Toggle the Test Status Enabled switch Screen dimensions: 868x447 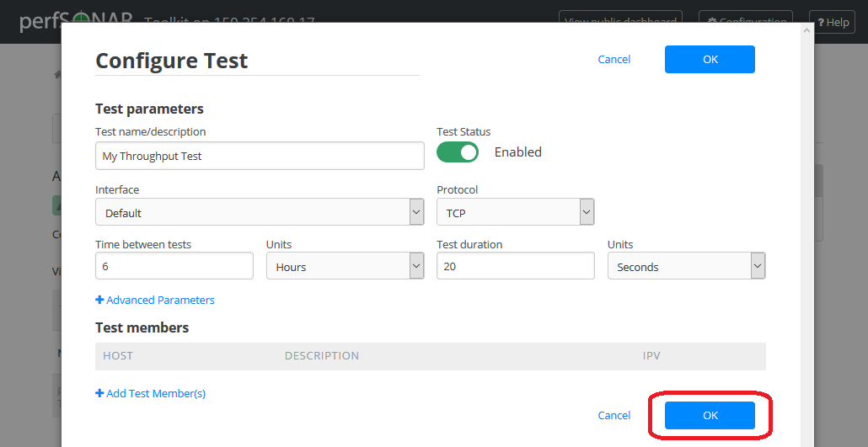click(458, 152)
